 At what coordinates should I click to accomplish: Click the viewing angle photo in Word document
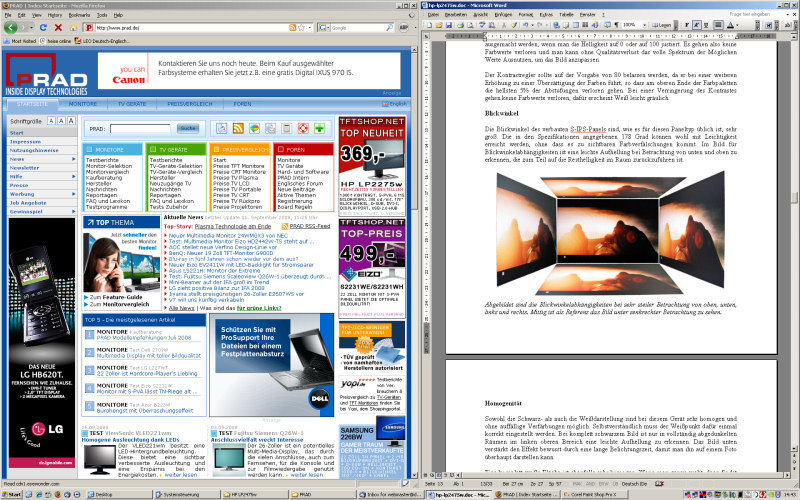point(610,234)
